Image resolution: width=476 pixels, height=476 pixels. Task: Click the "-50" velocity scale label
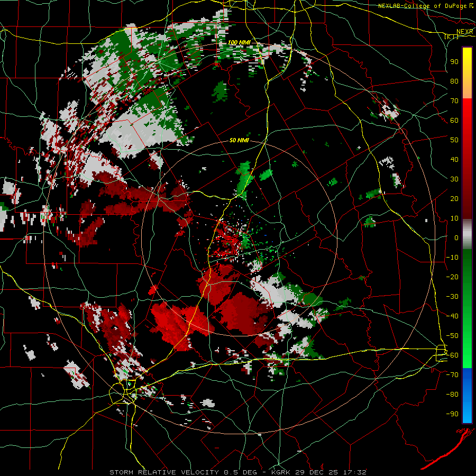coord(452,336)
